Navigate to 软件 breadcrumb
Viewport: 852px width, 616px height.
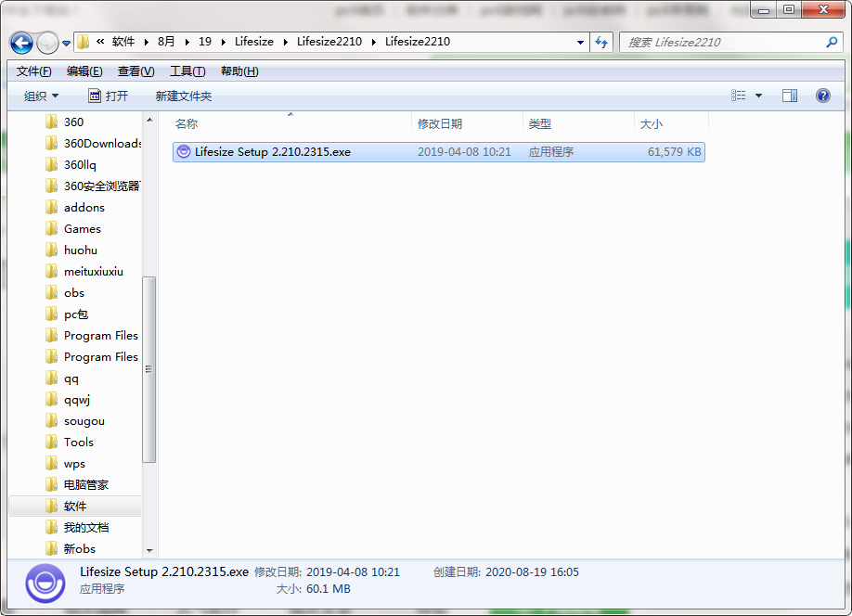(x=123, y=42)
